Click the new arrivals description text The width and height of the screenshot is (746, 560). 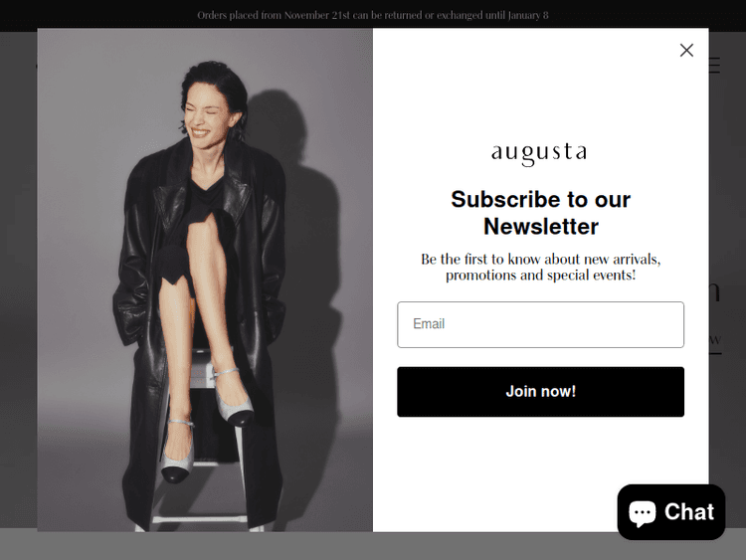coord(540,267)
